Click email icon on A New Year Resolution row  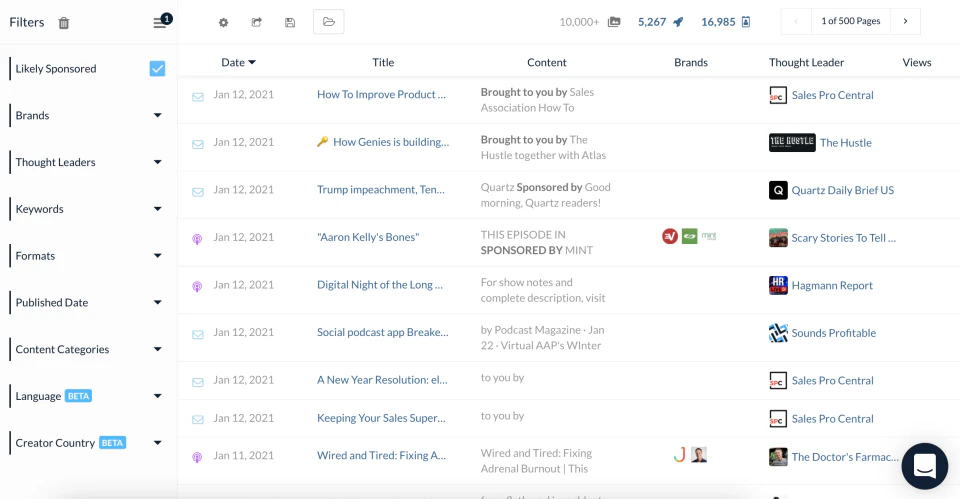[198, 383]
